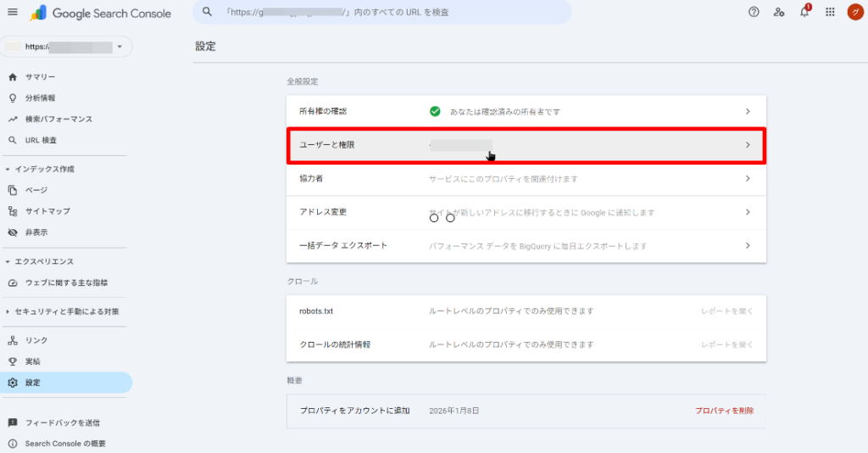Viewport: 868px width, 453px height.
Task: Click the gauge icon beside ウェブに関する主な指標
Action: 13,282
